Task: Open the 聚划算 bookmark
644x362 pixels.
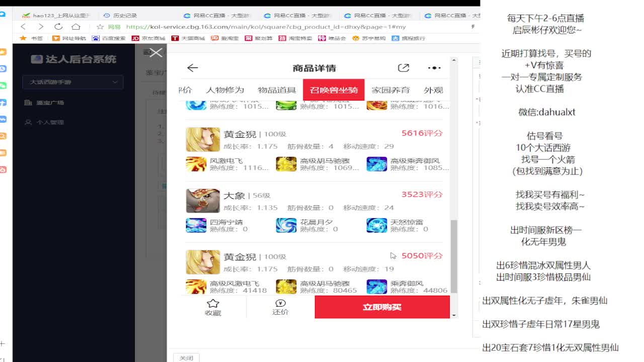Action: tap(259, 38)
